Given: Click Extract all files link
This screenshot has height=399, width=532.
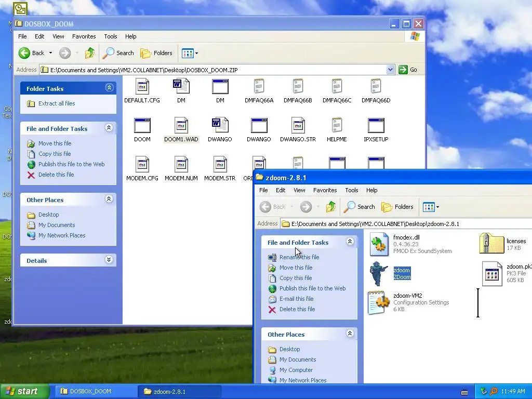Looking at the screenshot, I should pyautogui.click(x=57, y=103).
